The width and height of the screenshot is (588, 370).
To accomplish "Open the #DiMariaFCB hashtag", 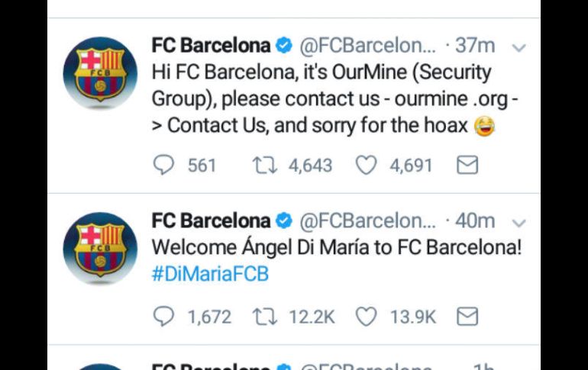I will pos(210,274).
